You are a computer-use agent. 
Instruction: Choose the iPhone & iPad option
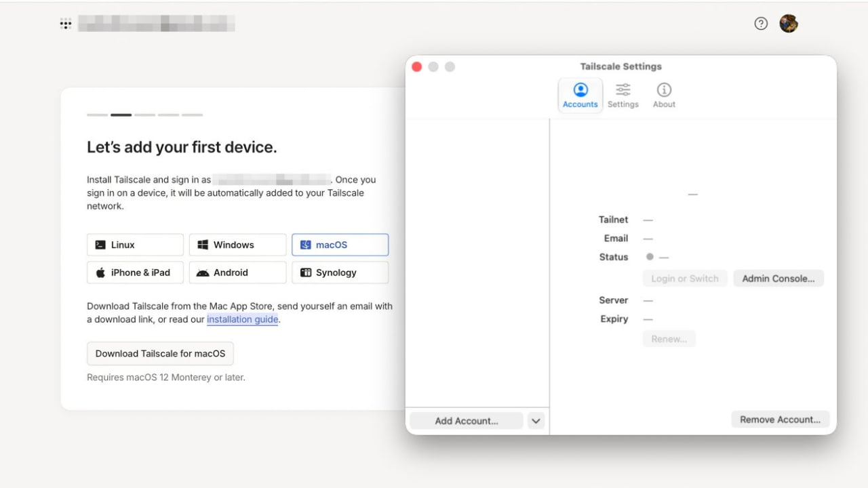click(x=135, y=272)
